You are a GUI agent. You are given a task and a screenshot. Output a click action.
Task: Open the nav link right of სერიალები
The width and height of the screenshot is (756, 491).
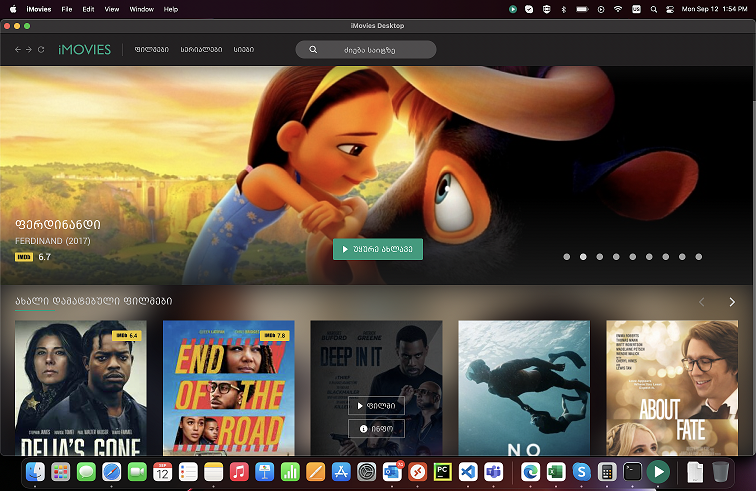243,50
